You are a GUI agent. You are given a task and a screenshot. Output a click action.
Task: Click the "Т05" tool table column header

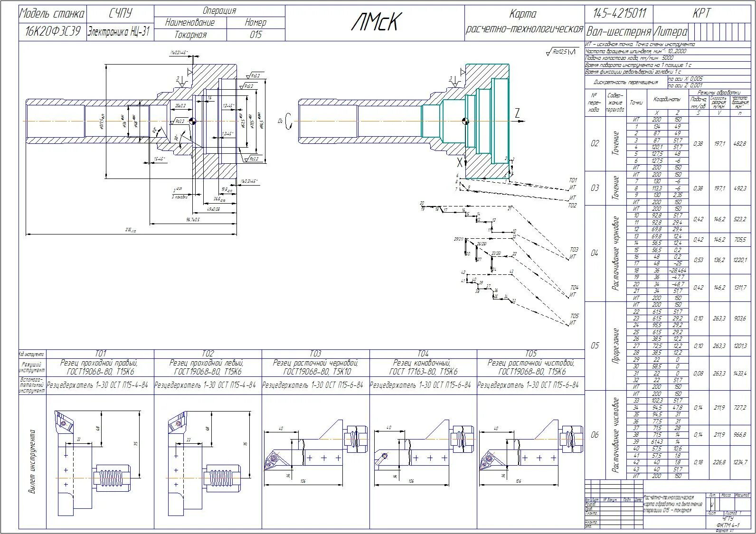pyautogui.click(x=531, y=354)
